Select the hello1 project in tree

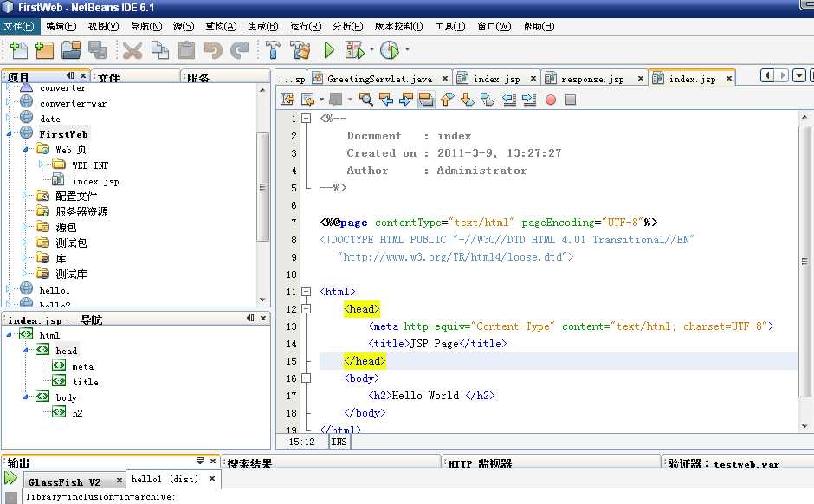point(55,289)
